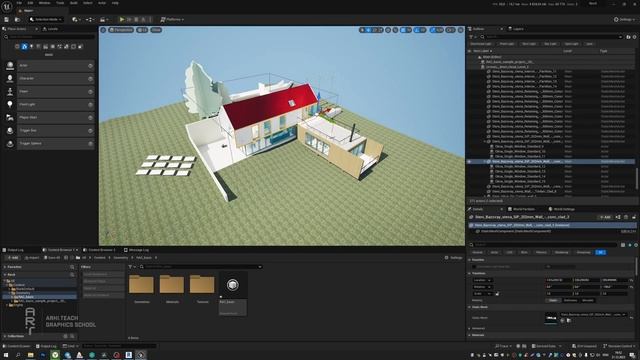640x360 pixels.
Task: Open the Outliner settings gear icon
Action: tap(634, 37)
